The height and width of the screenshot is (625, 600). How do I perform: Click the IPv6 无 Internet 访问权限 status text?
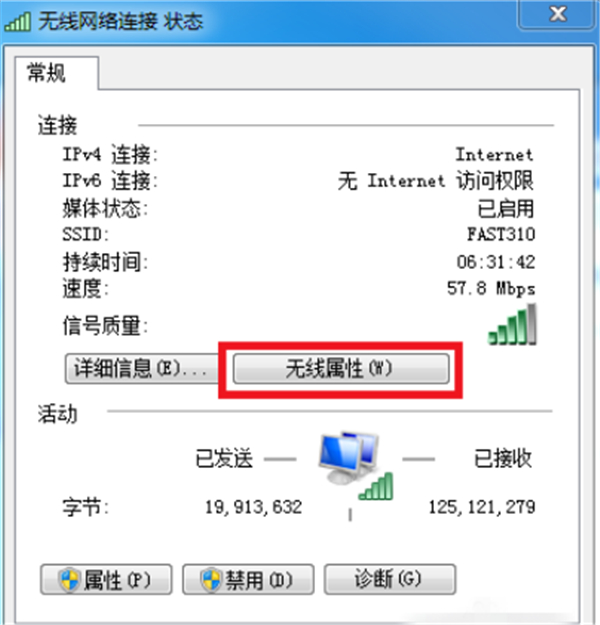click(x=435, y=181)
